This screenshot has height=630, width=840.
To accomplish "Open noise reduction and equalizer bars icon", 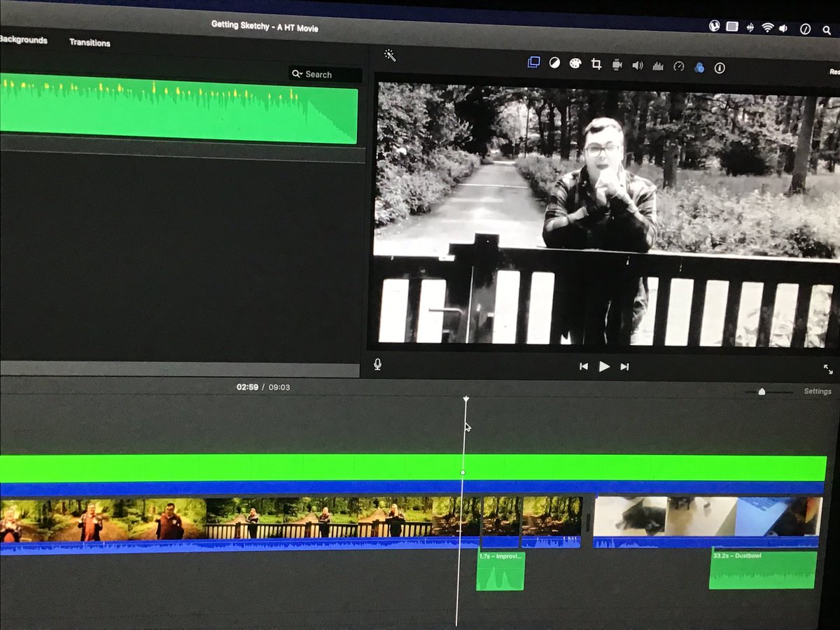I will [x=657, y=66].
